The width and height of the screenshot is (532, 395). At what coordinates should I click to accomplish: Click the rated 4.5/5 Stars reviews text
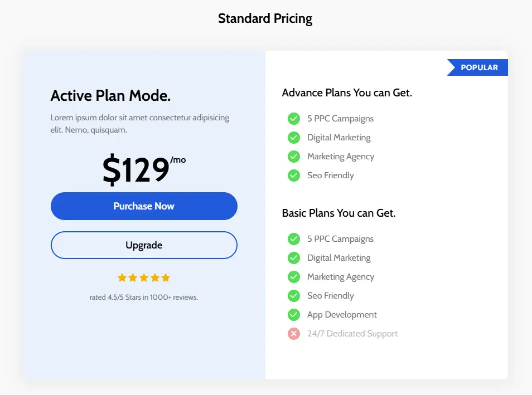click(x=144, y=298)
